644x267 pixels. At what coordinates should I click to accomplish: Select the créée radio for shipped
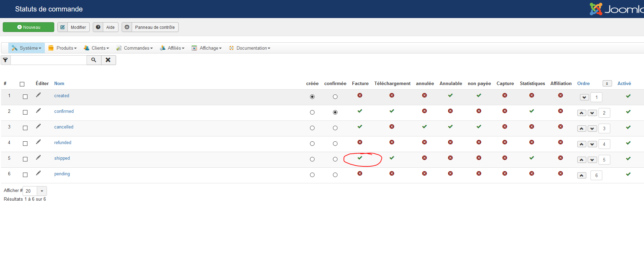pos(312,159)
